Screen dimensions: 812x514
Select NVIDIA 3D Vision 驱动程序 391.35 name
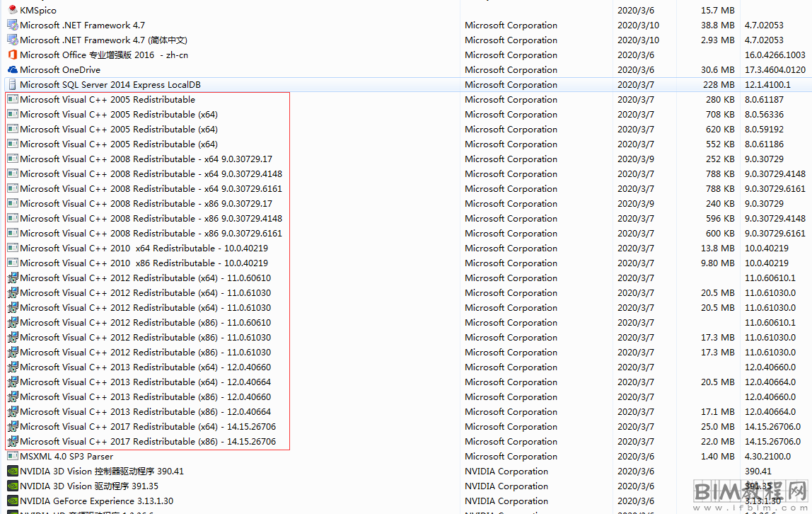89,486
